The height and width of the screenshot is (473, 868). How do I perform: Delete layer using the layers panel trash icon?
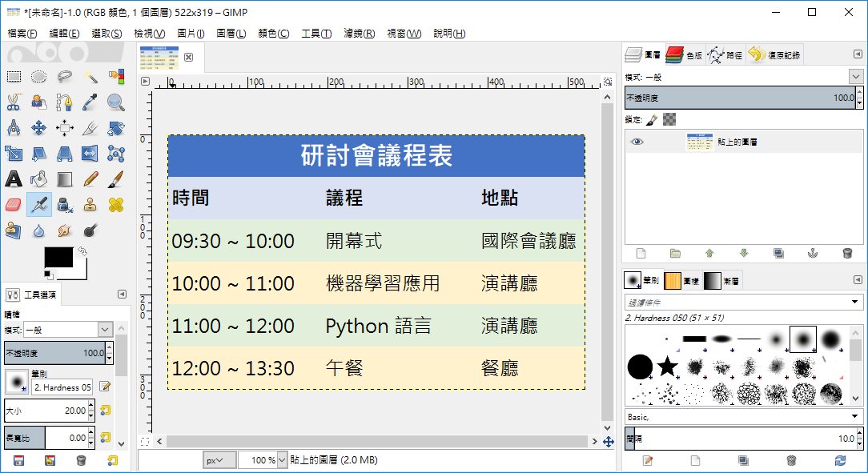[x=847, y=253]
